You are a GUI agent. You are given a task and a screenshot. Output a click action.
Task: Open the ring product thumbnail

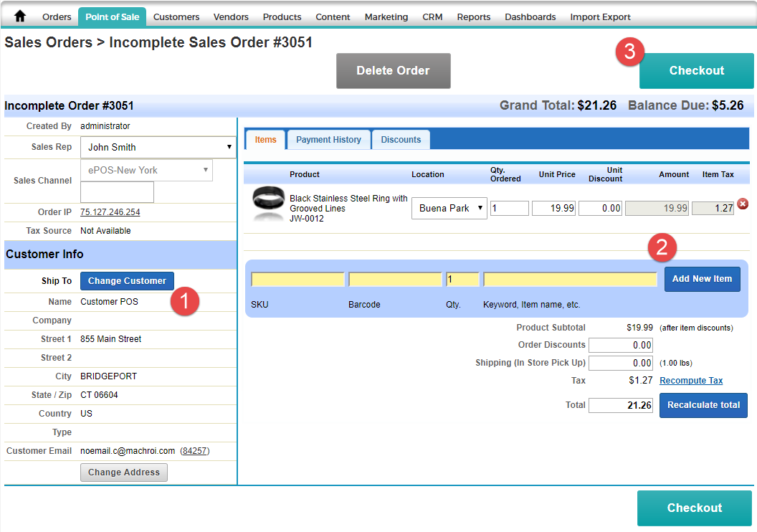click(x=268, y=203)
